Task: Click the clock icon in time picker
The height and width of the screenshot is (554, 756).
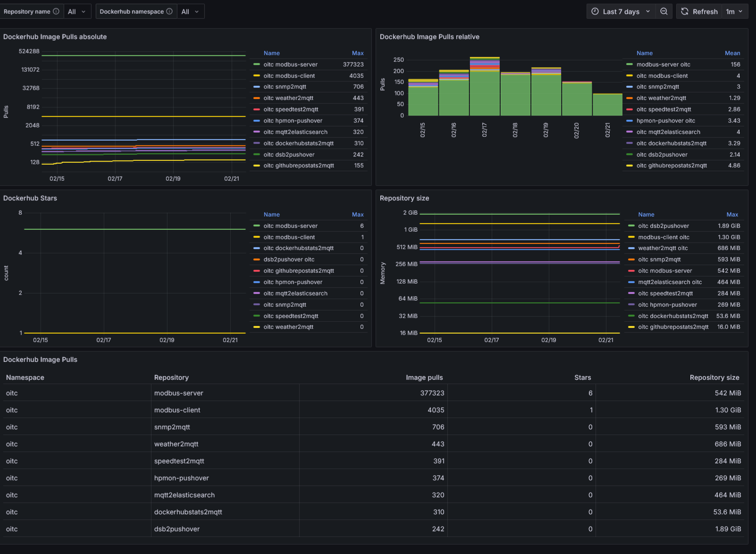Action: tap(595, 11)
